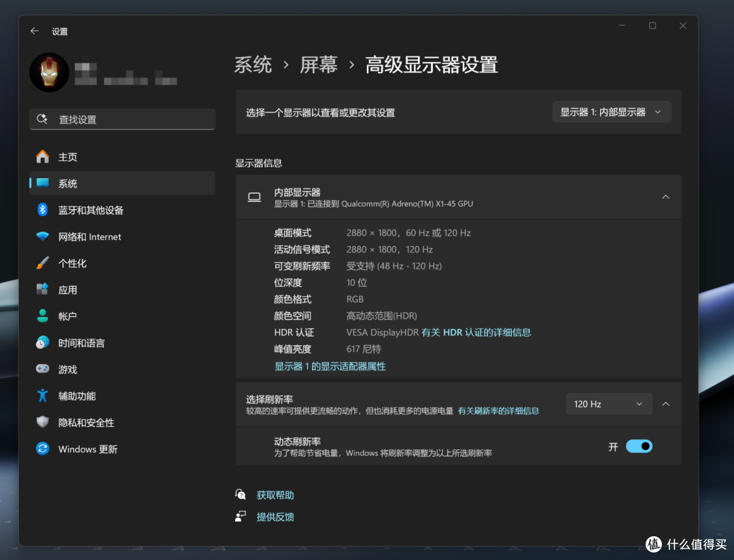This screenshot has width=734, height=560.
Task: Go to 网络和 Internet settings
Action: click(122, 237)
